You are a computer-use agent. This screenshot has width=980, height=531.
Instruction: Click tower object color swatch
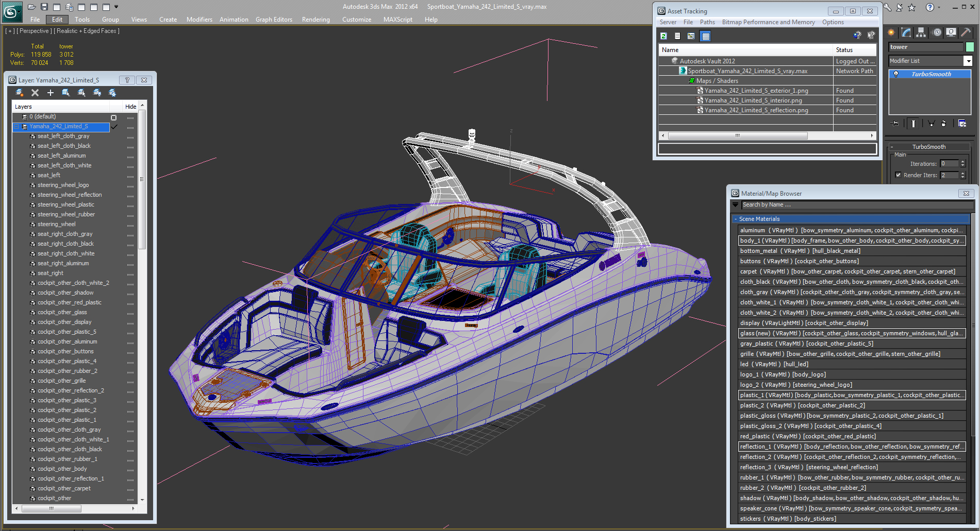click(x=970, y=47)
